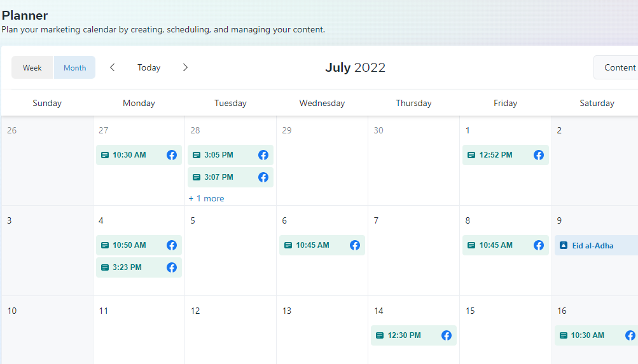Expand '+ 1 more' posts on June 28
This screenshot has width=638, height=364.
[206, 199]
